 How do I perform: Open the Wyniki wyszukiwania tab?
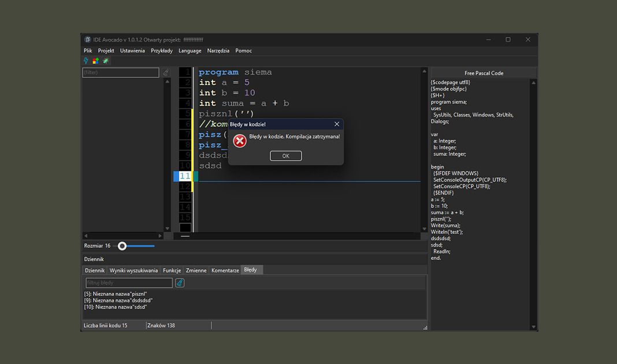pos(133,270)
